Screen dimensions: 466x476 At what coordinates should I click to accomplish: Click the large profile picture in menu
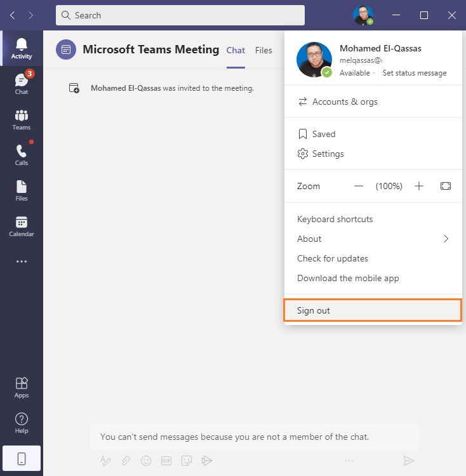pyautogui.click(x=314, y=60)
